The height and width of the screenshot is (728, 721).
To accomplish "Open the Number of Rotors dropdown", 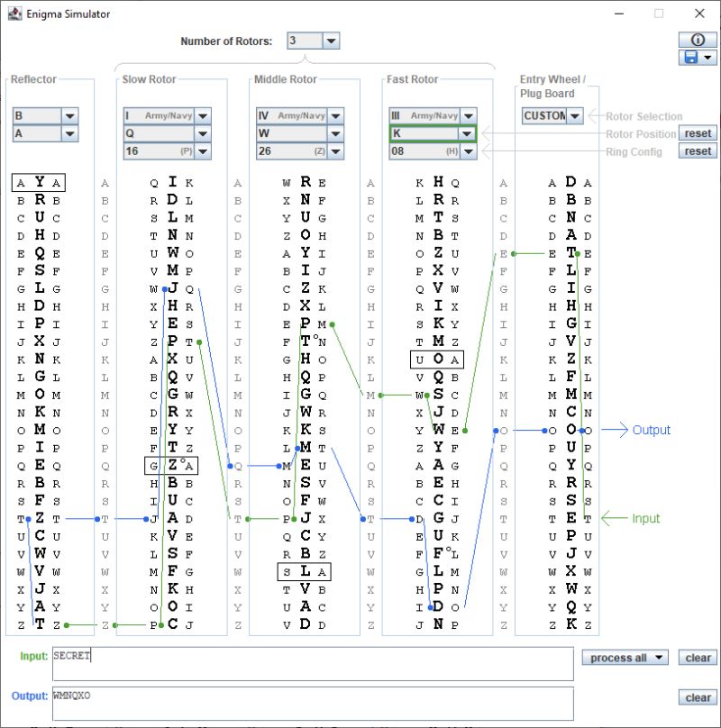I will pyautogui.click(x=328, y=40).
